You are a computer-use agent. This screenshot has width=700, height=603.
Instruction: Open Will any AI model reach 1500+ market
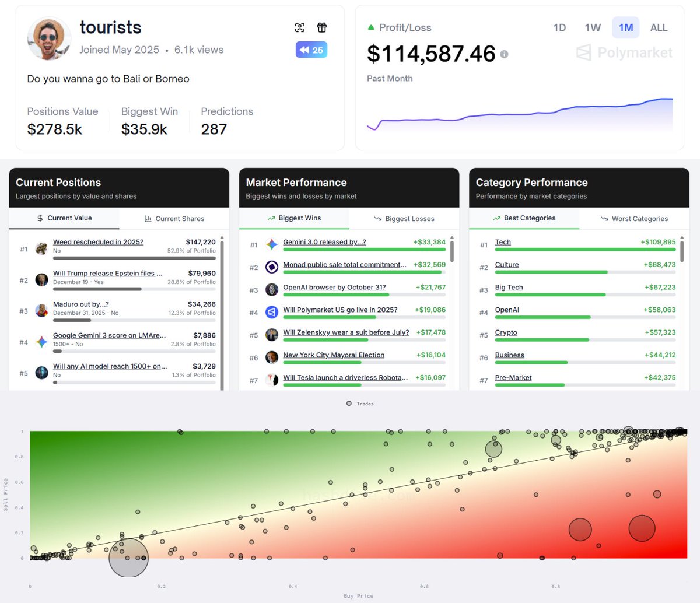(110, 366)
